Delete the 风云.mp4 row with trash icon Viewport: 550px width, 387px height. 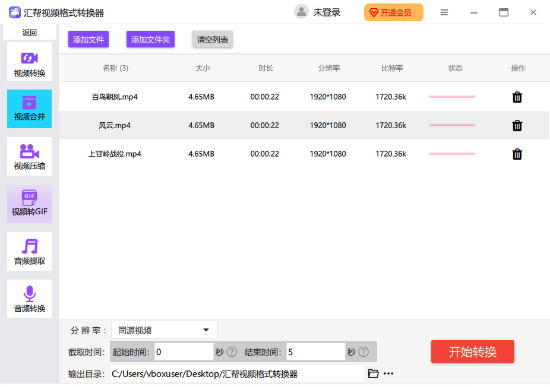click(517, 125)
